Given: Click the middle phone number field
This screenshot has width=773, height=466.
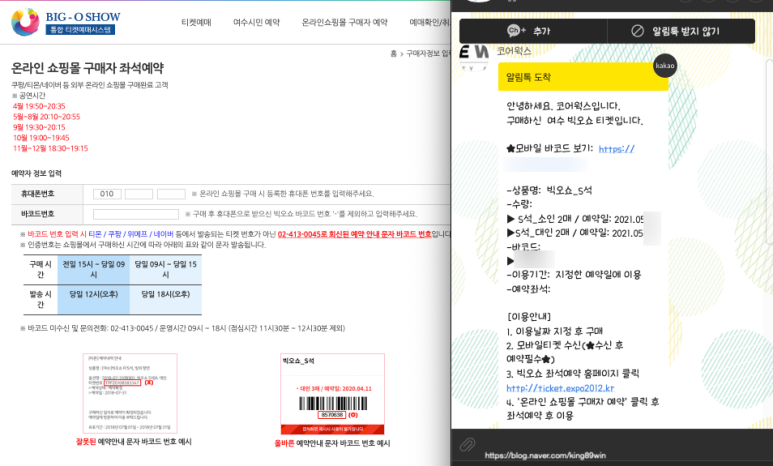Looking at the screenshot, I should [x=139, y=194].
